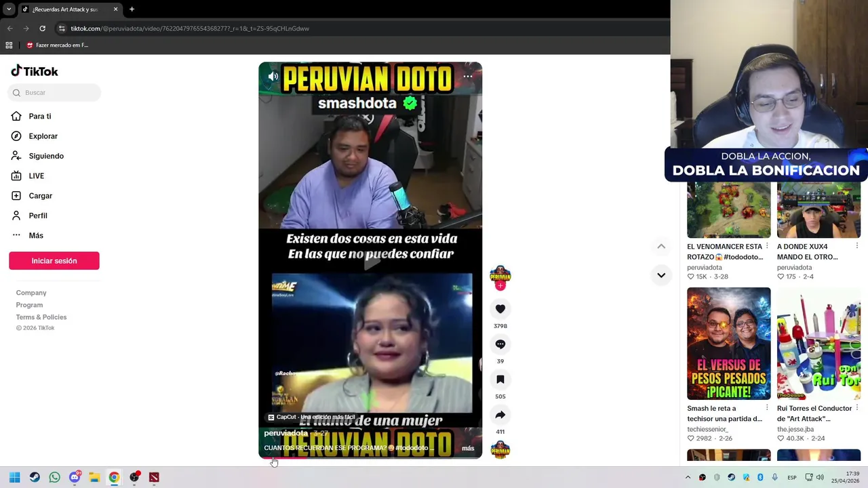
Task: Open 'Fazer mercado em F...' bookmark
Action: pos(58,45)
